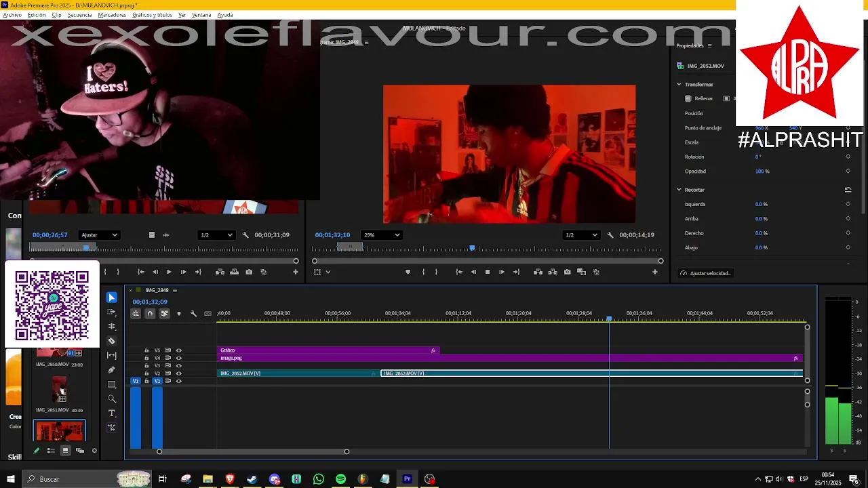The image size is (868, 488).
Task: Open Propiedades panel menu
Action: 710,45
